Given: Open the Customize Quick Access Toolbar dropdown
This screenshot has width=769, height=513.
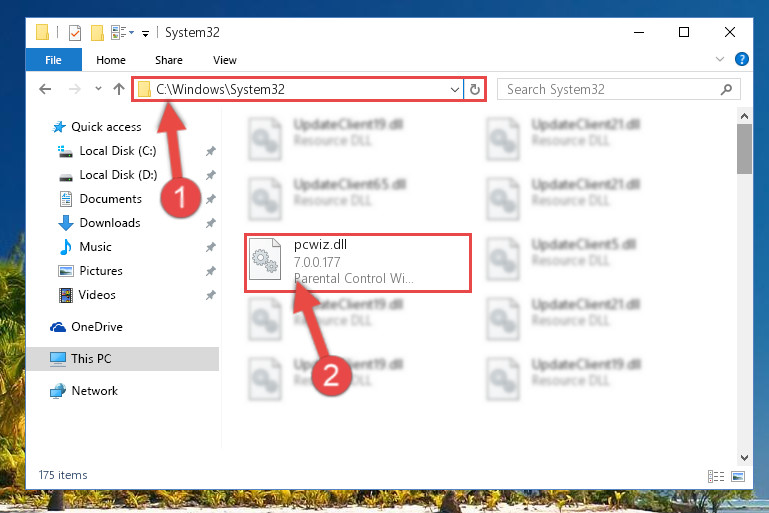Looking at the screenshot, I should [x=145, y=33].
